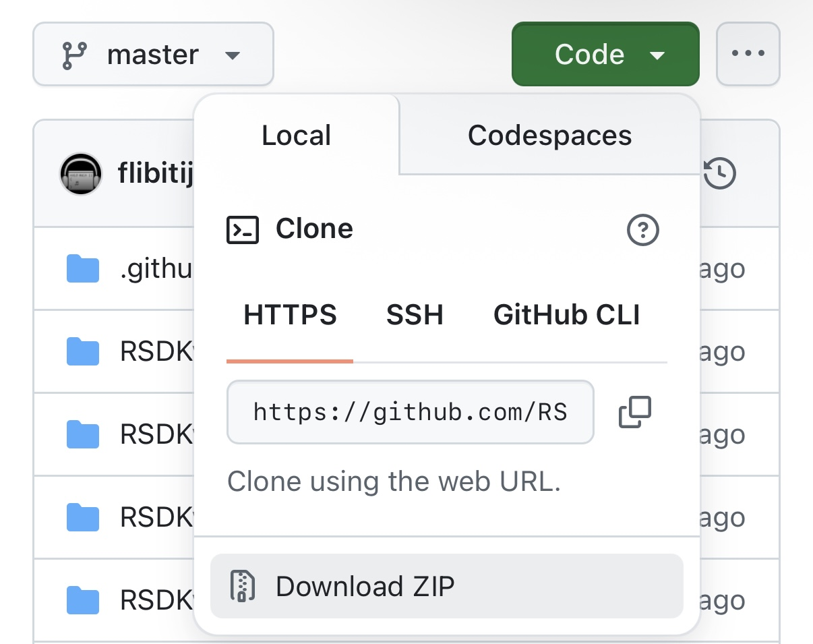Click the terminal icon beside Clone
Screen dimensions: 813x644
(x=243, y=229)
